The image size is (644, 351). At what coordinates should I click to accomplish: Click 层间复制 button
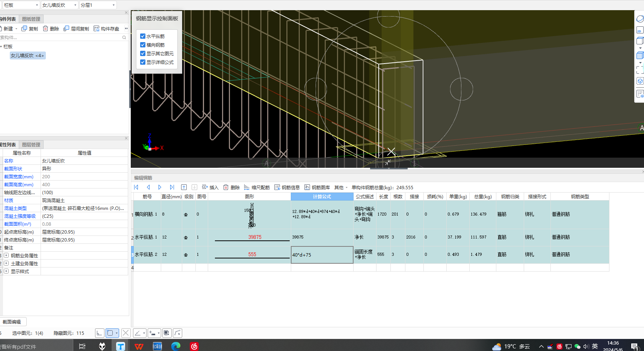[x=76, y=29]
